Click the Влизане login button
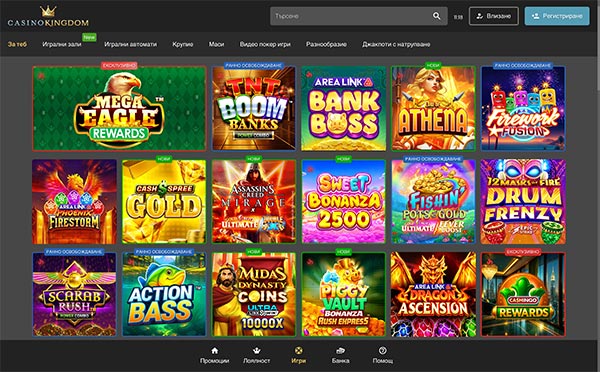Screen dimensions: 600x372 click(x=494, y=16)
